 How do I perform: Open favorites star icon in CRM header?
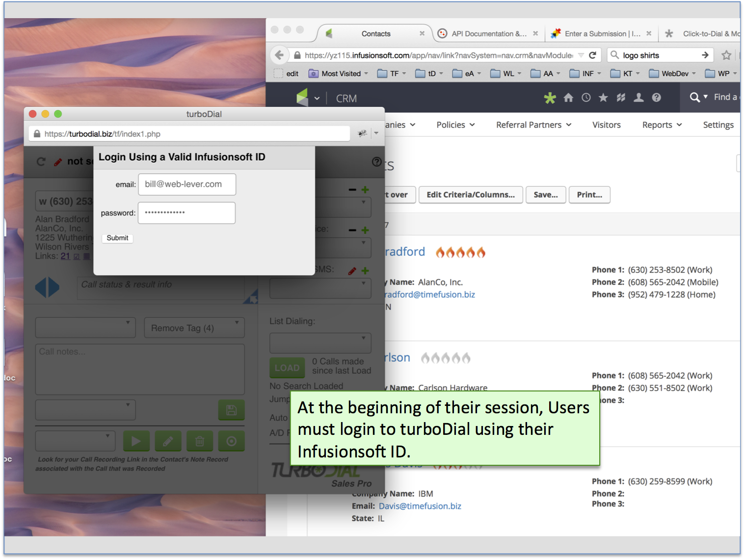point(603,98)
